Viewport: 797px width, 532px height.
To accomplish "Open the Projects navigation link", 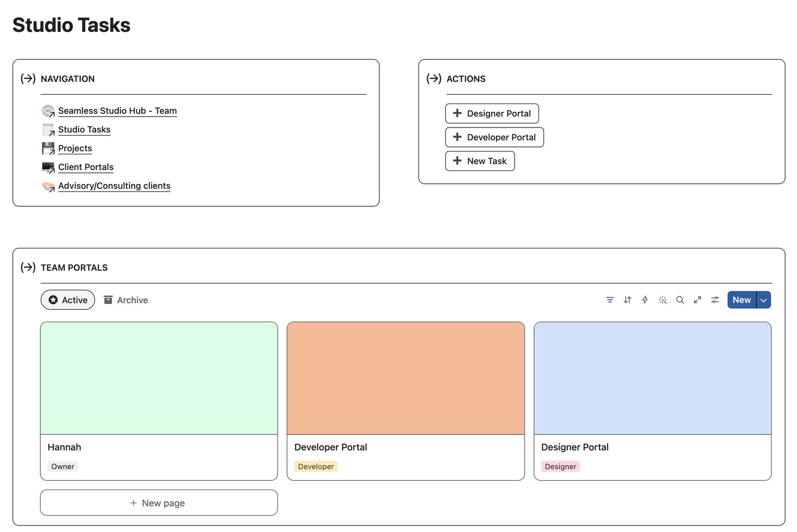I will (75, 148).
